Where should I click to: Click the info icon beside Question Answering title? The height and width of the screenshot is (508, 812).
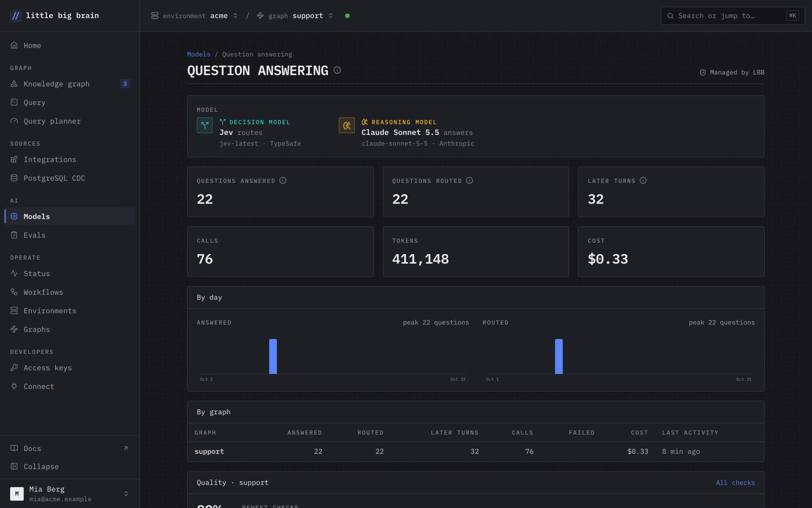[337, 70]
